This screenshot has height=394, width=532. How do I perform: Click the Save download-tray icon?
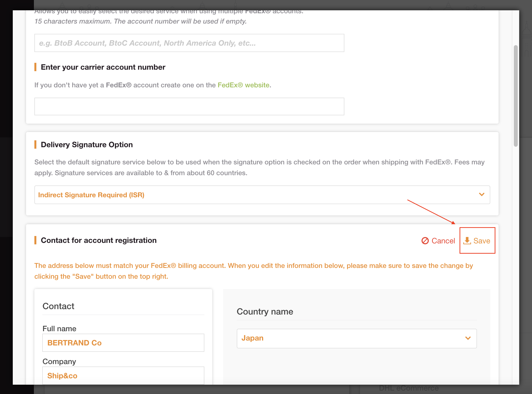click(x=467, y=241)
